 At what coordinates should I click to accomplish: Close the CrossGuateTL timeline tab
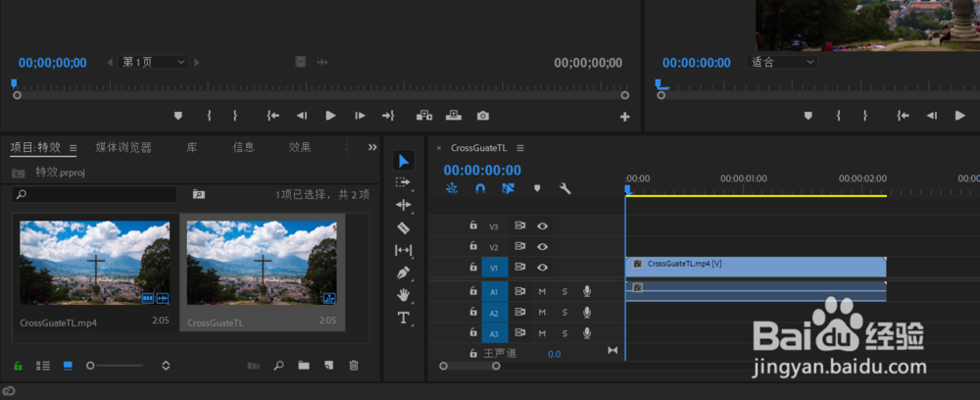coord(439,148)
